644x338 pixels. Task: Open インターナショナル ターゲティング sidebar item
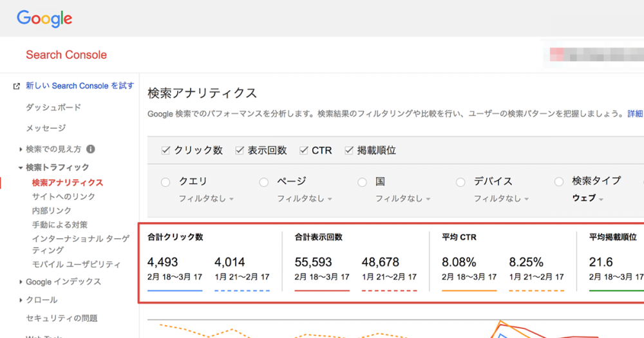[x=81, y=245]
